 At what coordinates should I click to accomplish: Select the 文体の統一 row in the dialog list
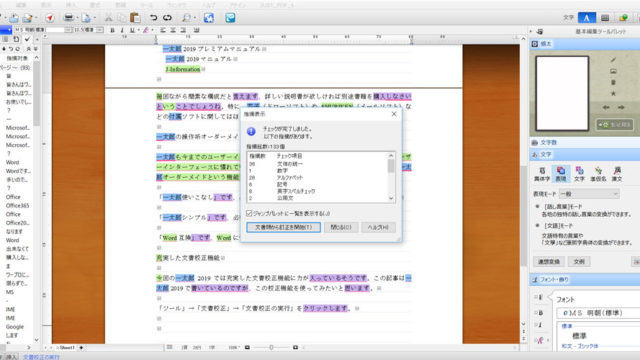317,164
